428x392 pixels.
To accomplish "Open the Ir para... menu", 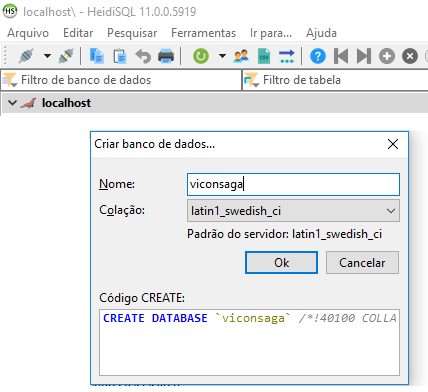I will tap(271, 33).
